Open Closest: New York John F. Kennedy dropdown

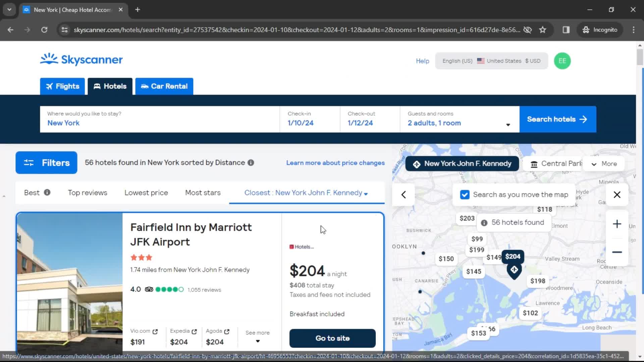click(x=306, y=193)
